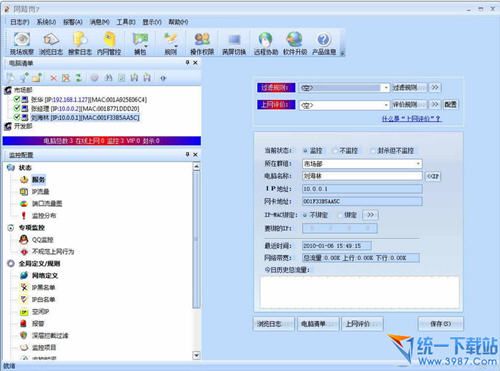500x371 pixels.
Task: Toggle checkbox of computer IP 10.0.0.1
Action: pyautogui.click(x=17, y=117)
